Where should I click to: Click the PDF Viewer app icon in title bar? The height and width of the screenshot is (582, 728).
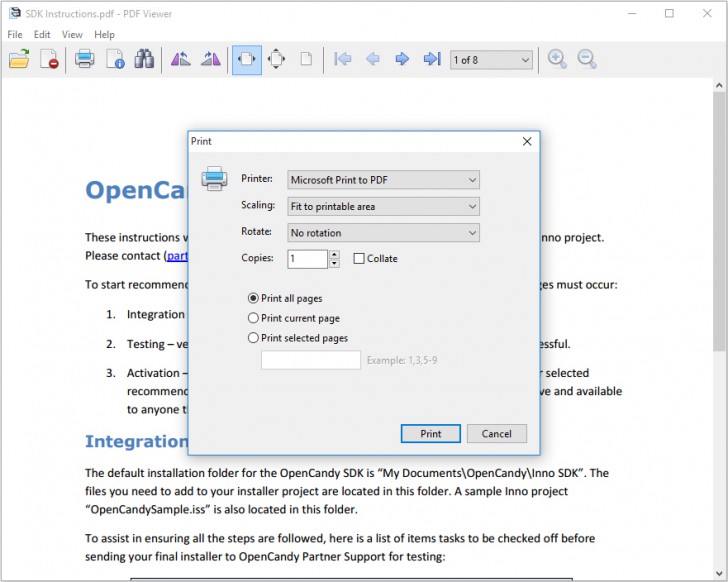[15, 13]
